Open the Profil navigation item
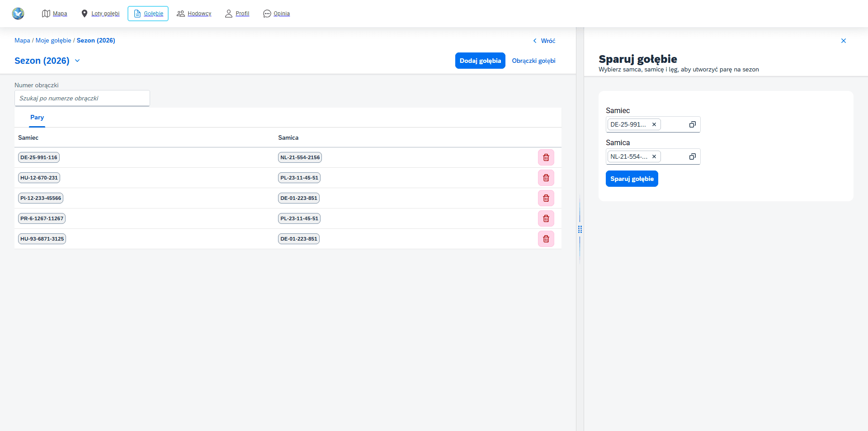The image size is (868, 431). (x=237, y=14)
